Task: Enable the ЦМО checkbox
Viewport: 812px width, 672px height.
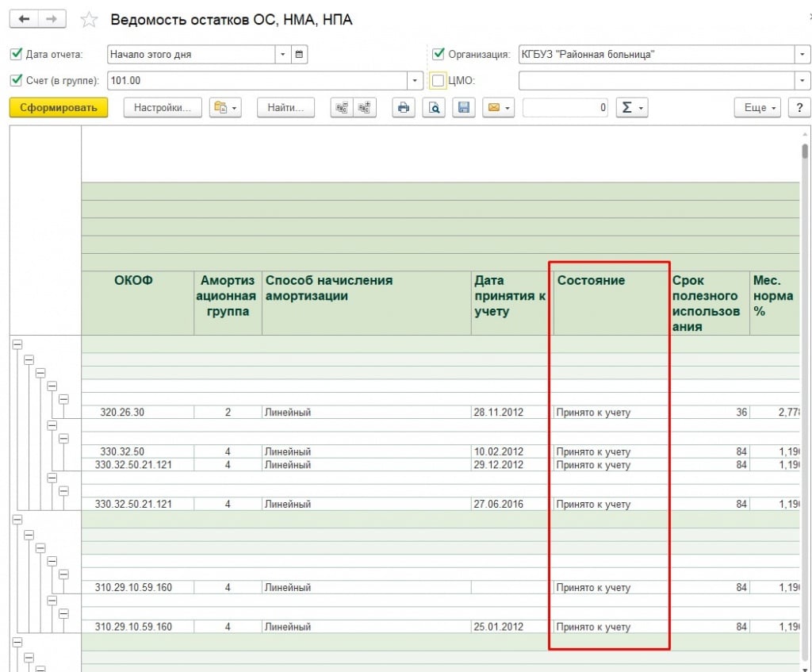Action: [439, 81]
